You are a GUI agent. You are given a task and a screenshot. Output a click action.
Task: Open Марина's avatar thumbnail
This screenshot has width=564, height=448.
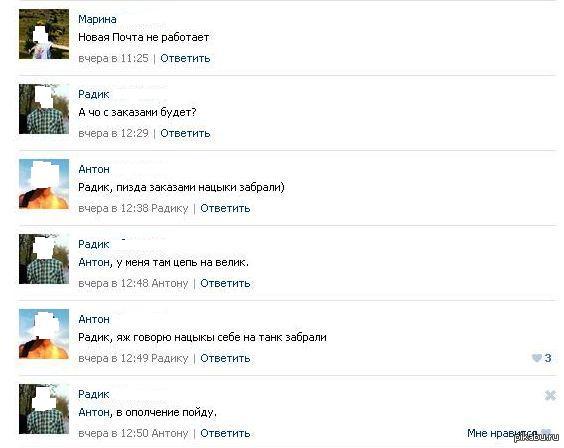[x=44, y=34]
